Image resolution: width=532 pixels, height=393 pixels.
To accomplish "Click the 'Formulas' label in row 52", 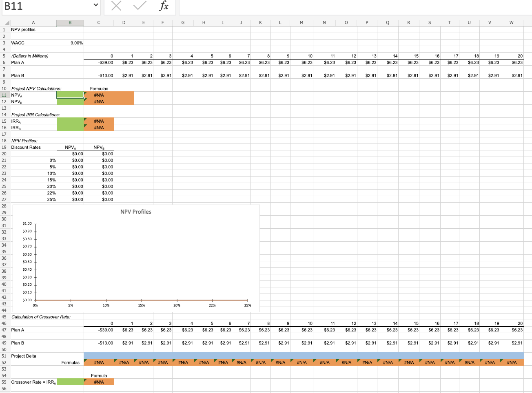I will (71, 362).
